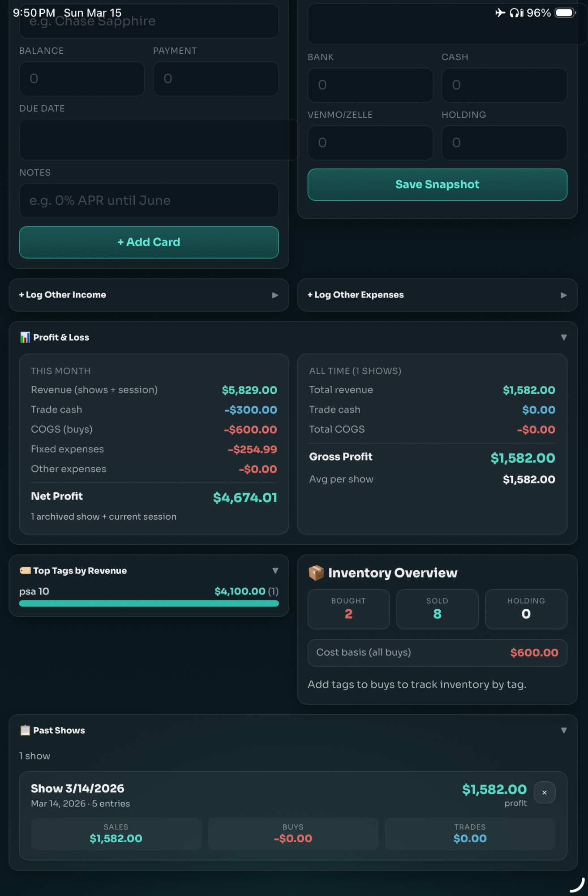Click the Trade cash -$300.00 value
The width and height of the screenshot is (588, 896).
click(251, 410)
